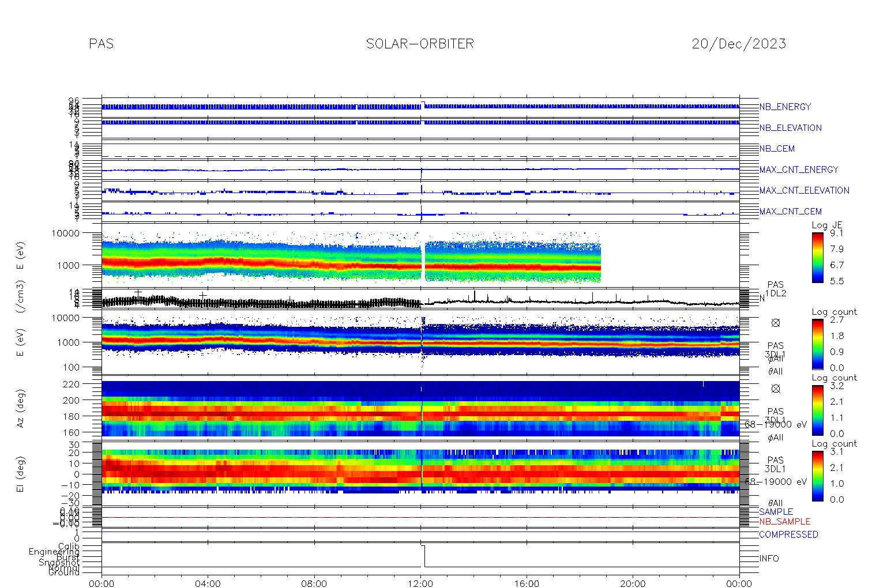Click the 08:00 time axis tick
872x588 pixels.
point(314,583)
